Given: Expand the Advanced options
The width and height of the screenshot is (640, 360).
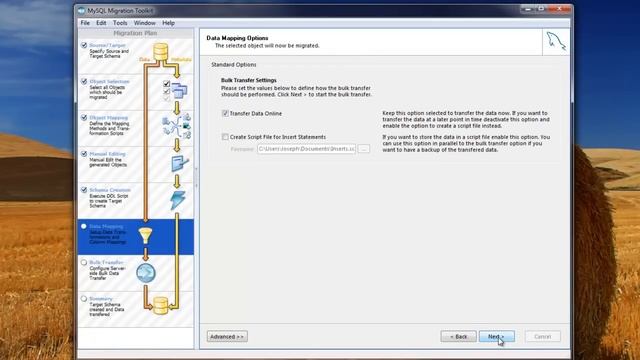Looking at the screenshot, I should tap(227, 337).
